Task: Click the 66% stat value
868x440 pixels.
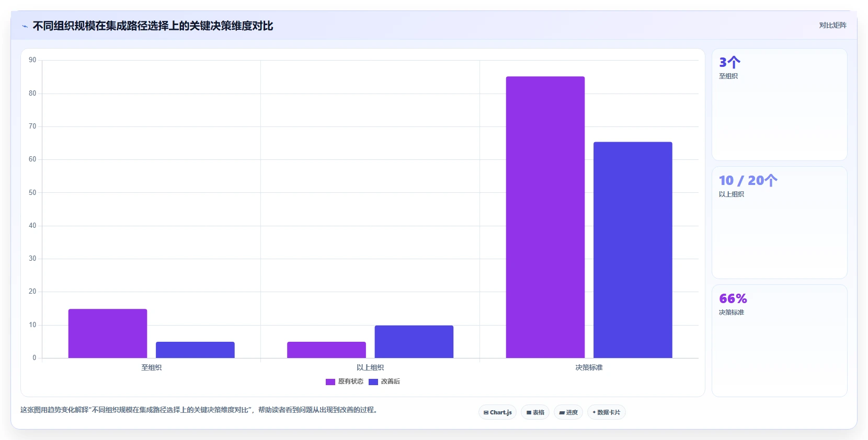Action: pyautogui.click(x=733, y=299)
